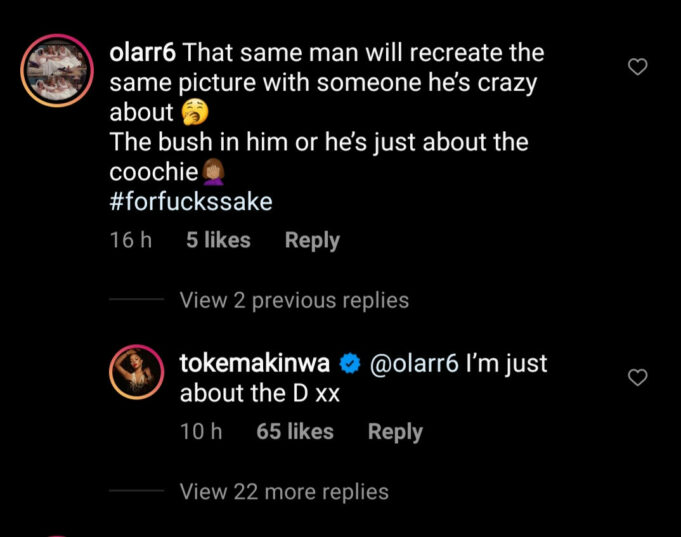Reply to tokemakinwa's comment
Screen dimensions: 681x537
pyautogui.click(x=395, y=432)
